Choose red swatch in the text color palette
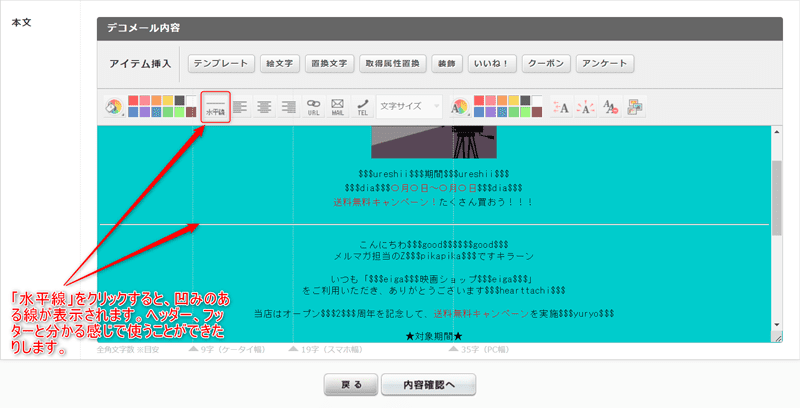 (479, 100)
